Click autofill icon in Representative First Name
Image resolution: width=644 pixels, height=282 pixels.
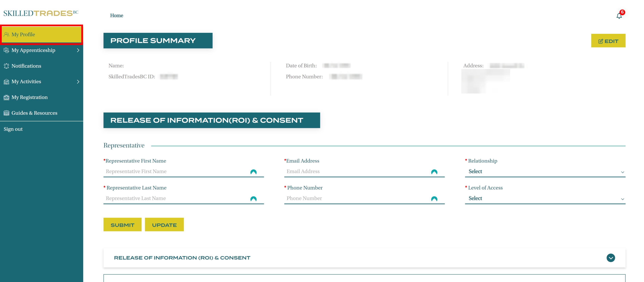(x=253, y=172)
